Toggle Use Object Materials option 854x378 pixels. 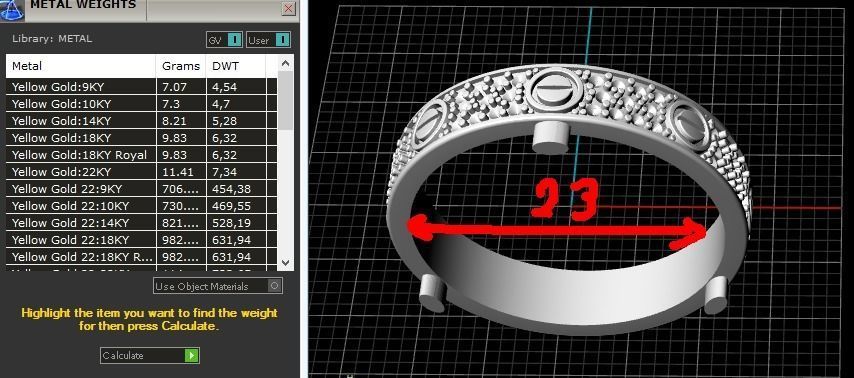(x=218, y=286)
